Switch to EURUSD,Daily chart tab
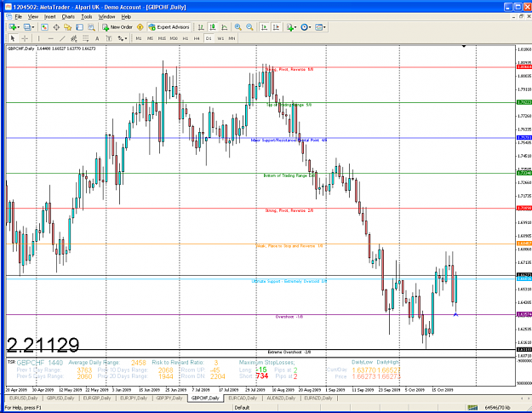 (x=24, y=398)
